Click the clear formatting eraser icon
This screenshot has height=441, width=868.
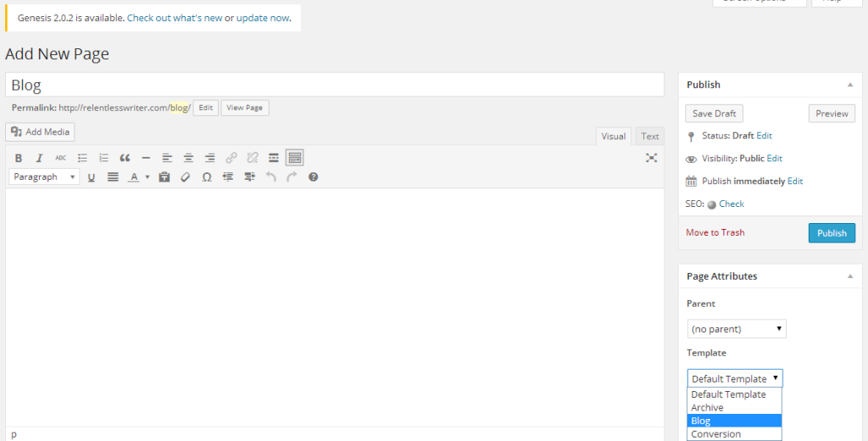click(185, 177)
